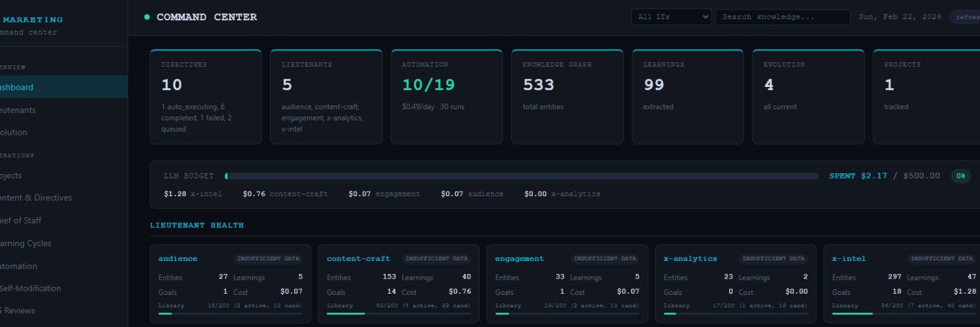The image size is (980, 327).
Task: Click Insufficient Data badge on audience card
Action: [x=268, y=258]
